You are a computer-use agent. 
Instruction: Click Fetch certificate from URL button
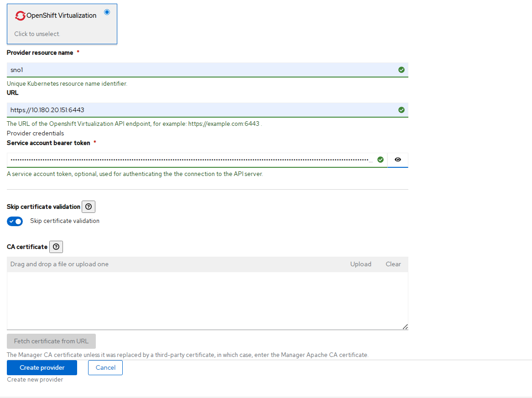pos(51,341)
